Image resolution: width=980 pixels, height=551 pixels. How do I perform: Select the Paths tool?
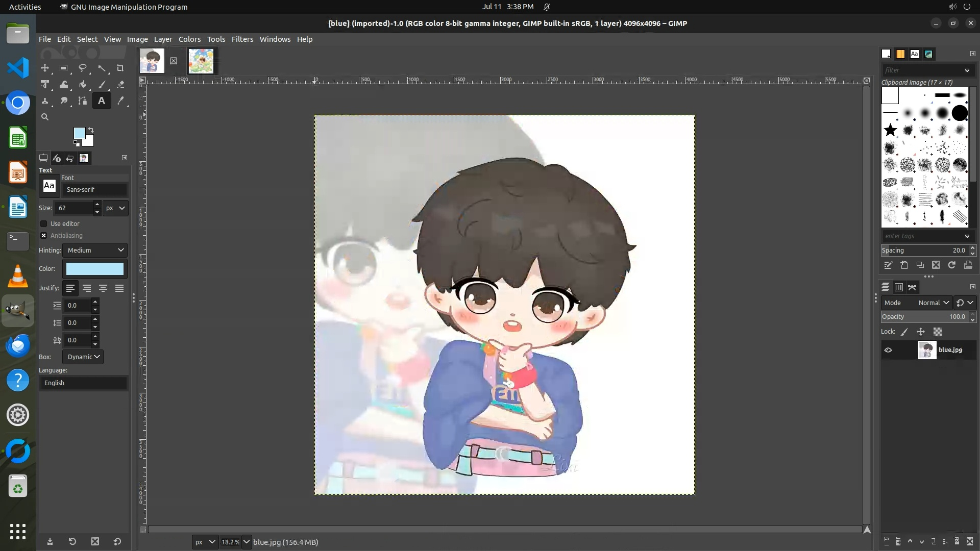coord(83,101)
